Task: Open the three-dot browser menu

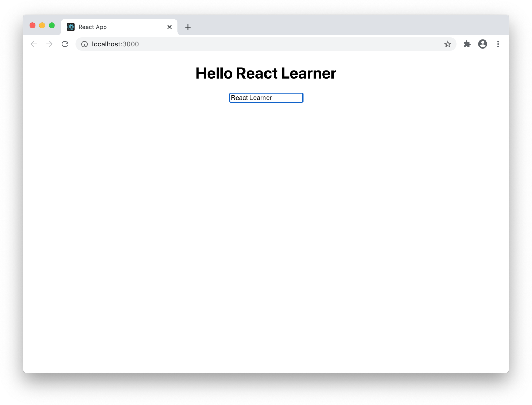Action: (x=498, y=44)
